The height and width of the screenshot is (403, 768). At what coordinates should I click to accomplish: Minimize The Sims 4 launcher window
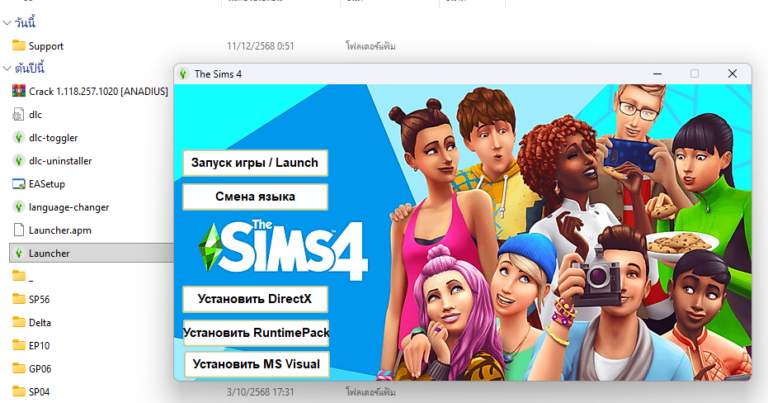point(657,74)
